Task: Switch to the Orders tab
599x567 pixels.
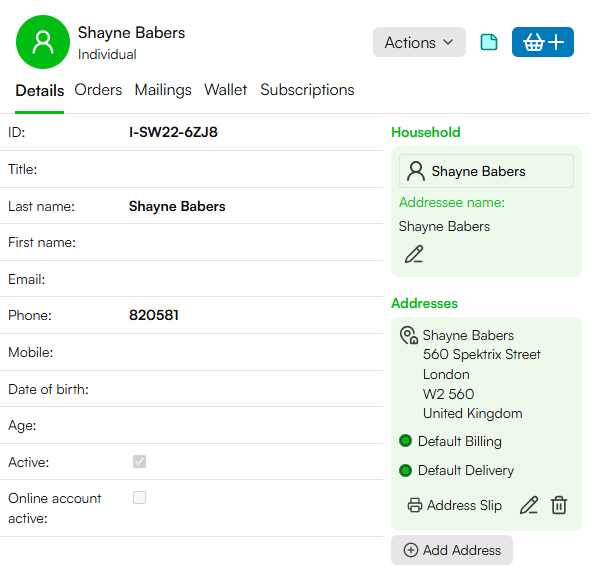Action: 98,90
